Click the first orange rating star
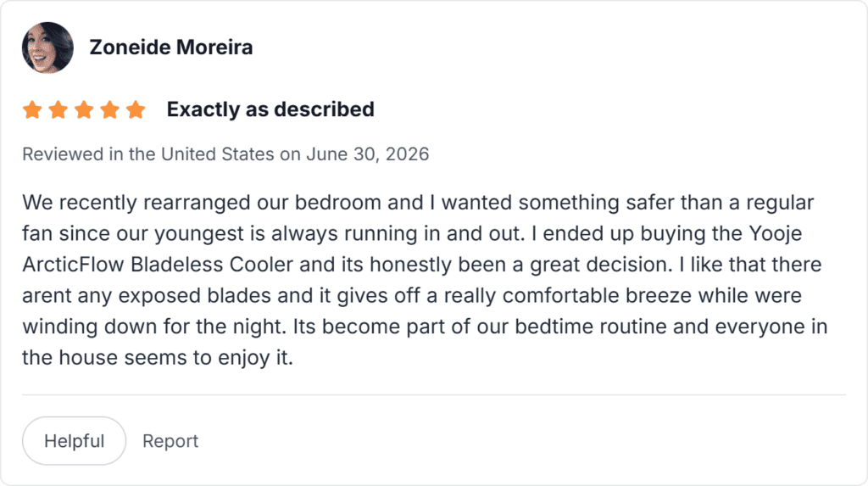 pyautogui.click(x=33, y=109)
